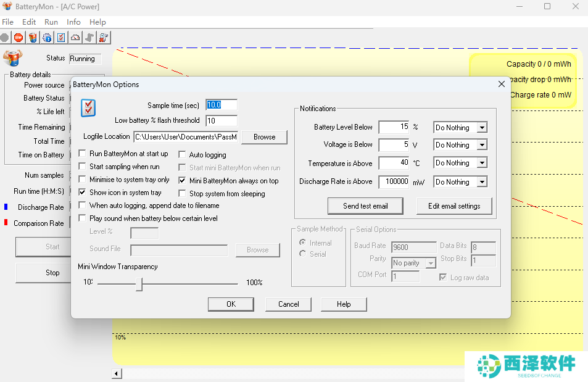
Task: Turn on Auto logging checkbox
Action: point(182,155)
